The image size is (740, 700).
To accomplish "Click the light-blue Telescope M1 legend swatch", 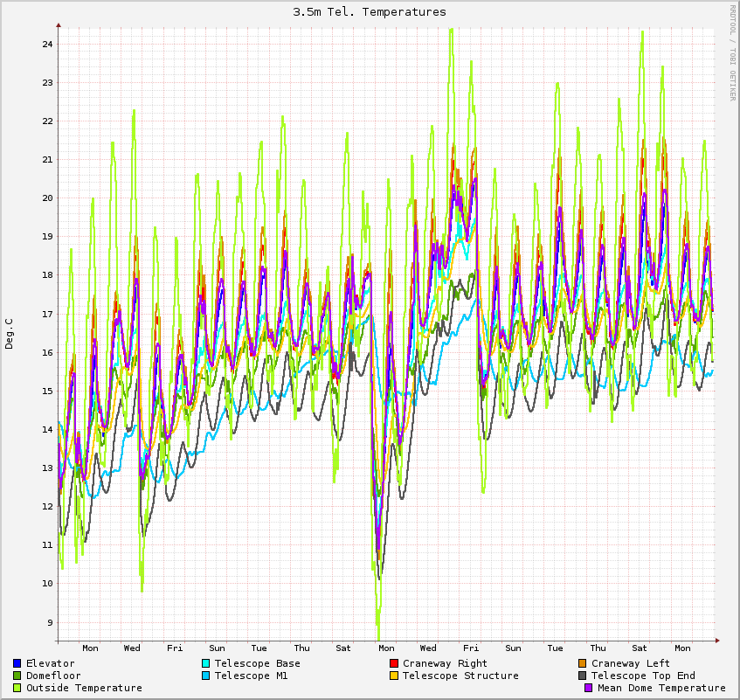I will click(x=205, y=676).
